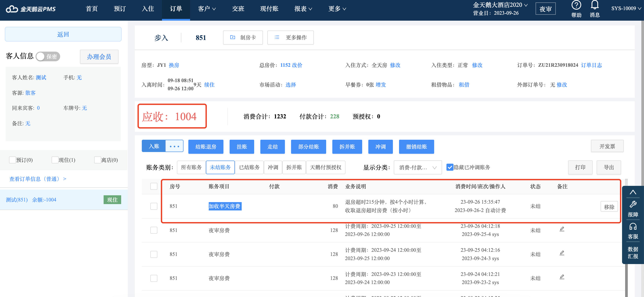Click 办理会员 button
This screenshot has width=644, height=297.
99,56
